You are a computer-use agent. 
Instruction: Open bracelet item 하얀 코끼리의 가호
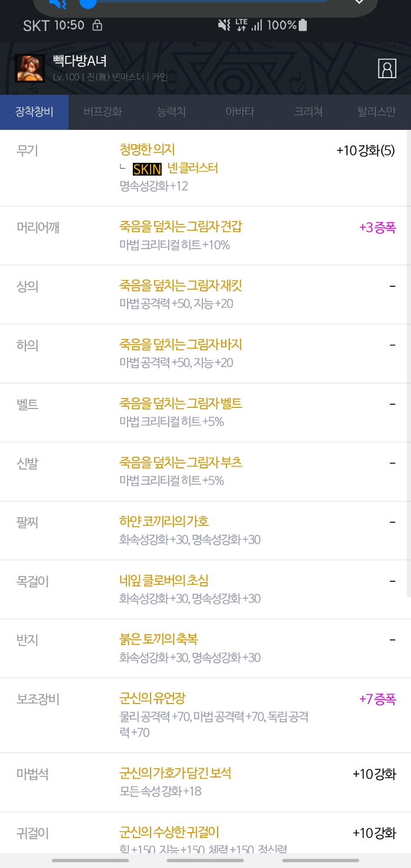tap(164, 521)
